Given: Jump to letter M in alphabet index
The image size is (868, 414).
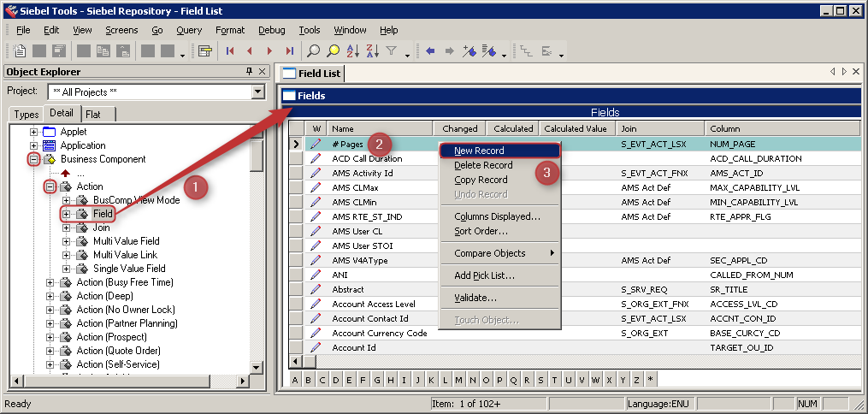Looking at the screenshot, I should pyautogui.click(x=459, y=380).
